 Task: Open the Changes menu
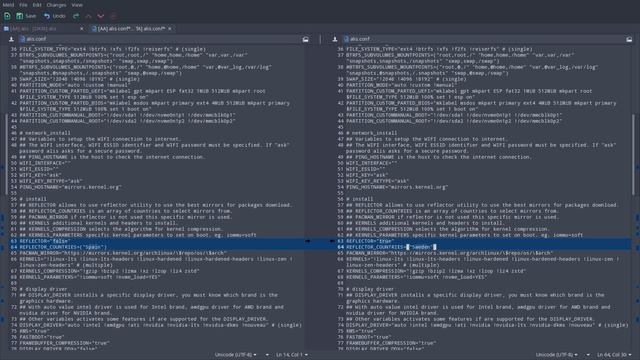coord(56,5)
